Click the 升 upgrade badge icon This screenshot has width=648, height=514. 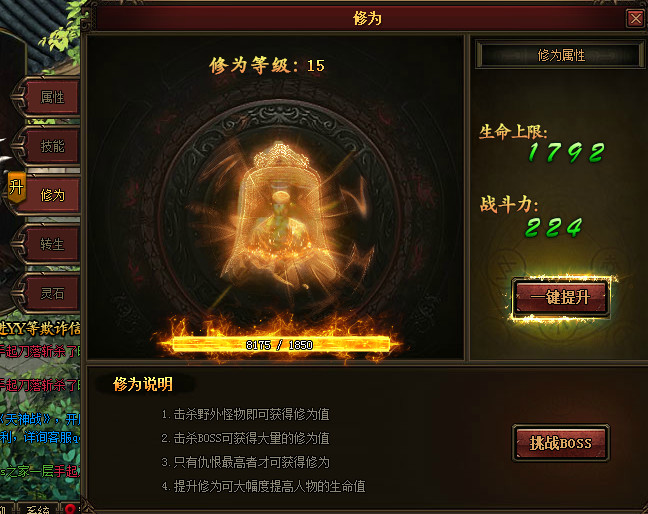[x=17, y=188]
